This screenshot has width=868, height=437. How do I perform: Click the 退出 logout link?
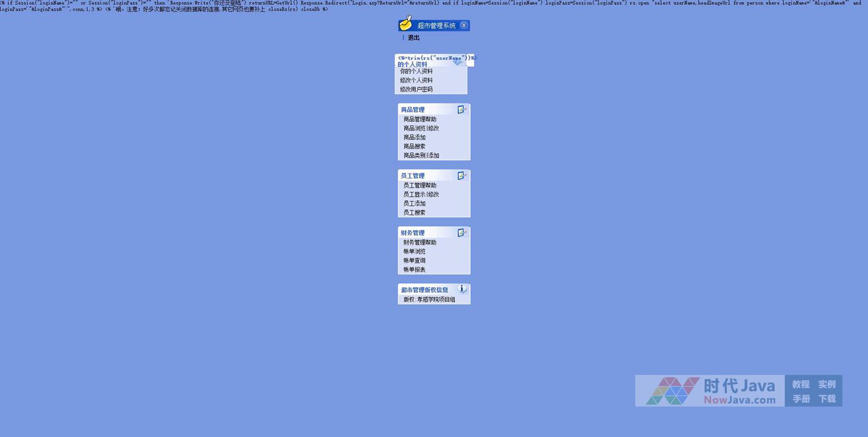414,38
